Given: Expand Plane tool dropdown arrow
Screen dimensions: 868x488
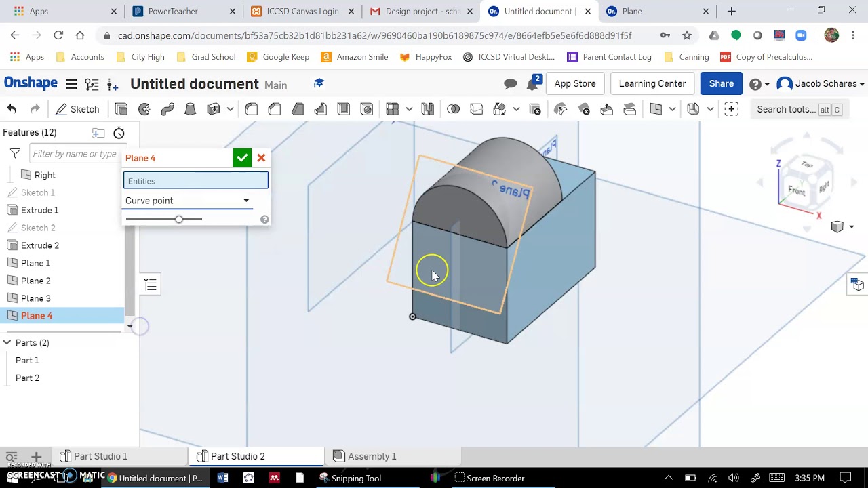Looking at the screenshot, I should coord(673,109).
